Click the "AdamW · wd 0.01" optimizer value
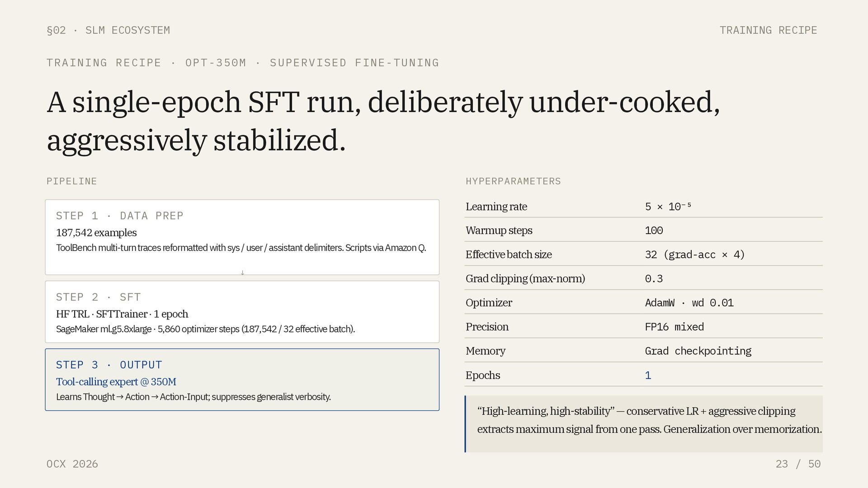Screen dimensions: 868x488 pos(689,303)
